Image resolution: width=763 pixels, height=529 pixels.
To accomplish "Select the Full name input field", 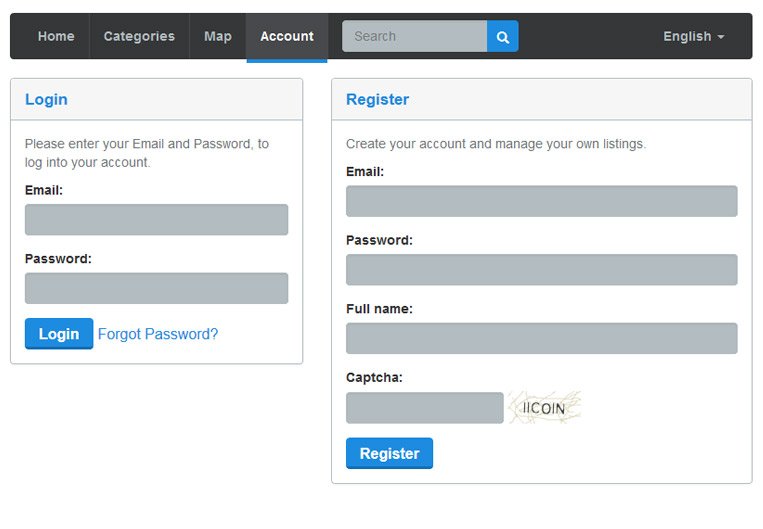I will (542, 338).
